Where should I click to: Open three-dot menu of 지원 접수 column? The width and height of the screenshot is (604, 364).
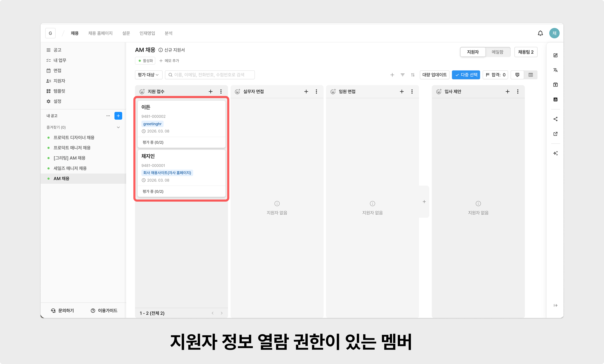tap(221, 91)
